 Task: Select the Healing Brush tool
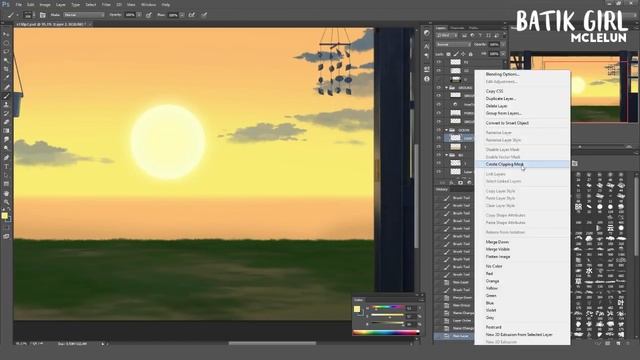coord(6,87)
